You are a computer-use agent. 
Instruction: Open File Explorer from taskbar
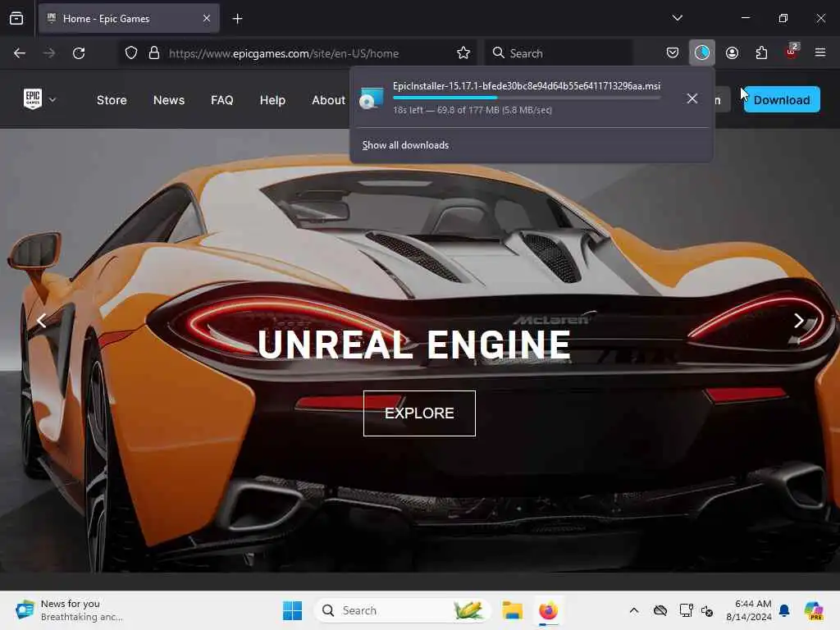[x=512, y=610]
